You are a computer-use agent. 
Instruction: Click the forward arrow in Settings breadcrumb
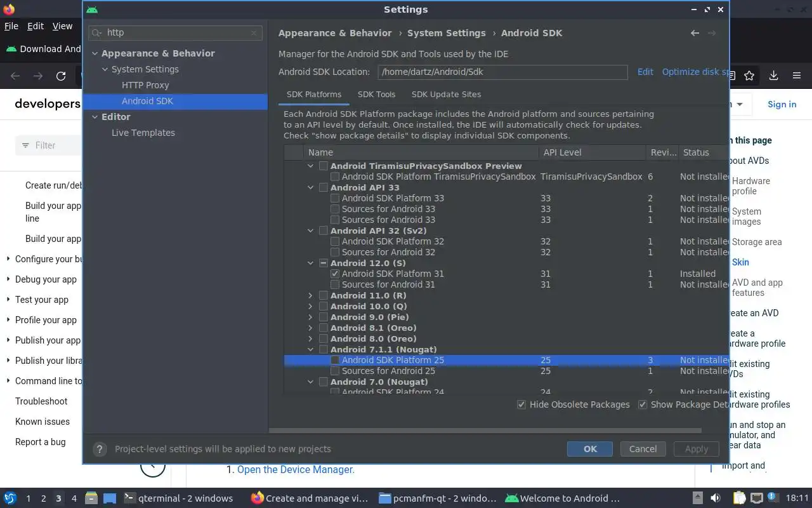(x=712, y=33)
